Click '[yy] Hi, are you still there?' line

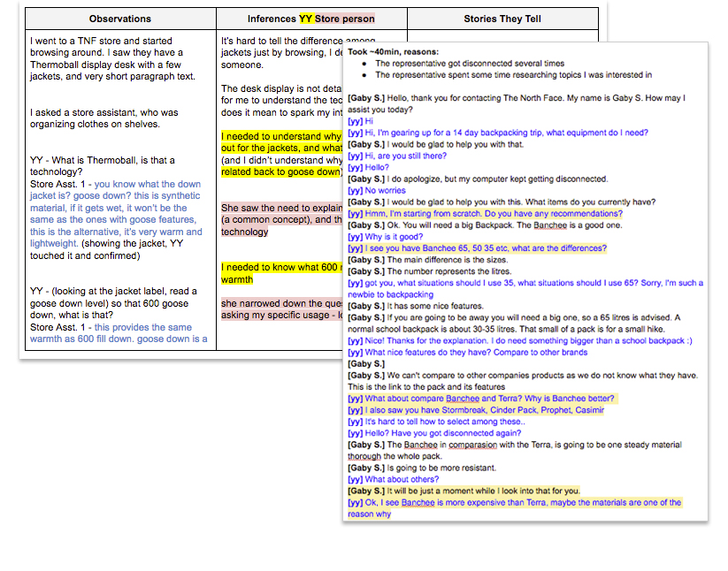coord(397,156)
